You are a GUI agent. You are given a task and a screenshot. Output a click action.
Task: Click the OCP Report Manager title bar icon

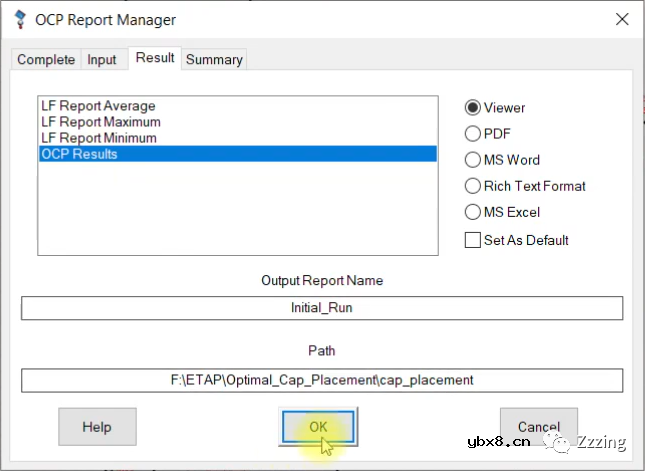[18, 19]
